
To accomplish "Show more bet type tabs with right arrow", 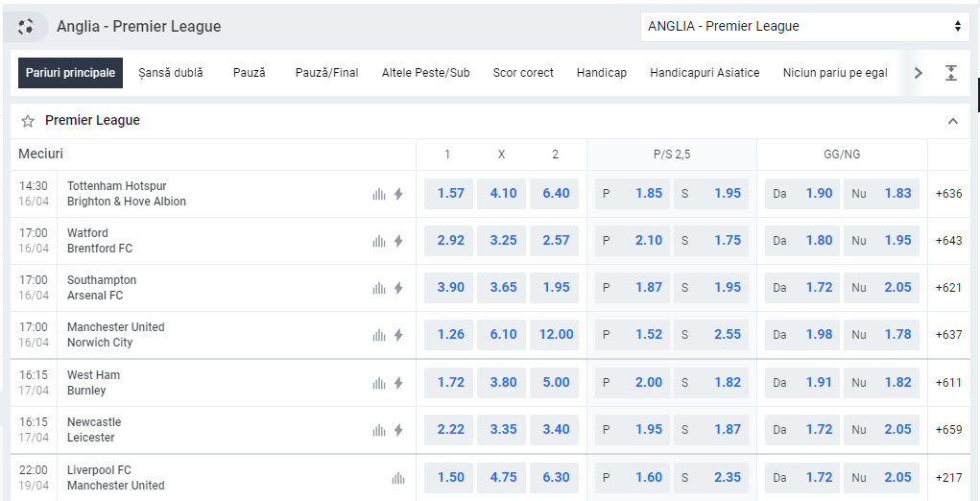I will (919, 73).
